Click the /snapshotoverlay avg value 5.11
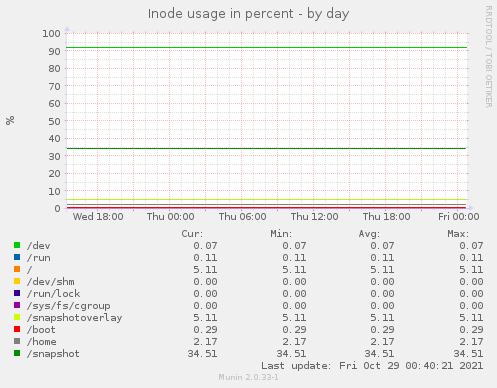The height and width of the screenshot is (388, 497). pos(382,318)
